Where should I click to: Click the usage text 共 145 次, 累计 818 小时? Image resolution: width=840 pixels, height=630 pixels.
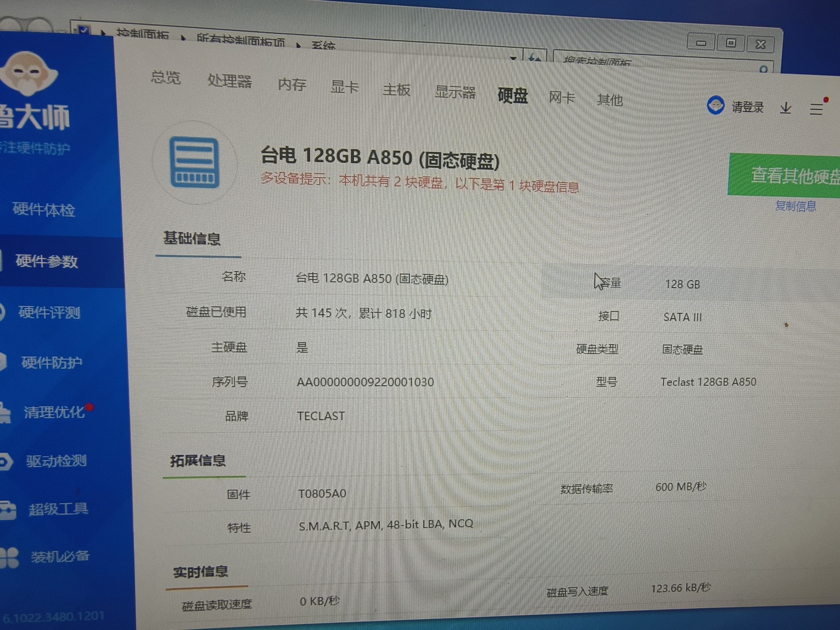click(x=364, y=313)
